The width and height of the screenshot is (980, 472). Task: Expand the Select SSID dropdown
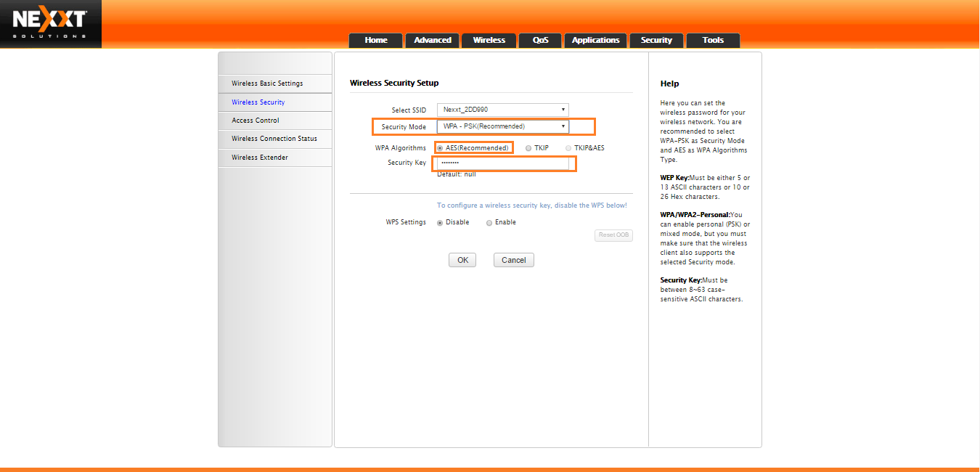click(x=502, y=110)
